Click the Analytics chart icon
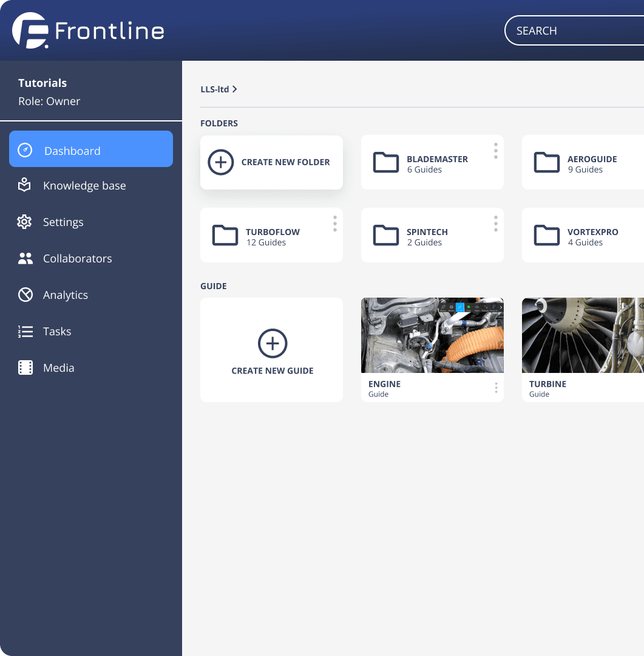Screen dimensions: 644x656 25,295
